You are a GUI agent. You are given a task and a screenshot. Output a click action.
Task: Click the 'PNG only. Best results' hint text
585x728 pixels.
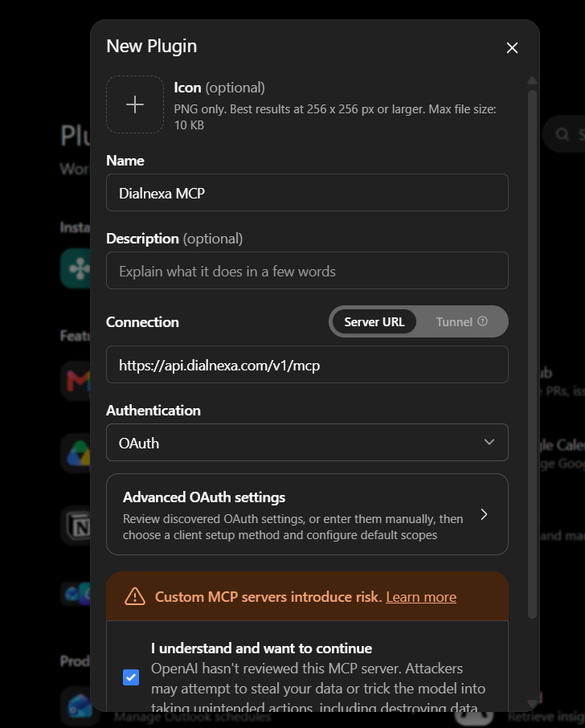pyautogui.click(x=335, y=117)
